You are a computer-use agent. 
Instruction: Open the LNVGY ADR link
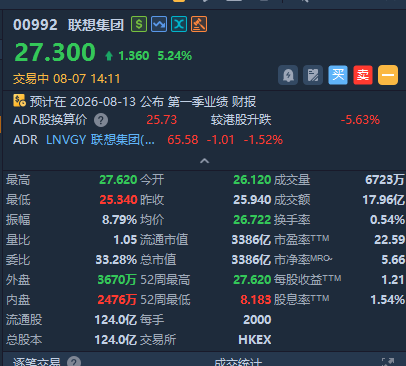(100, 140)
